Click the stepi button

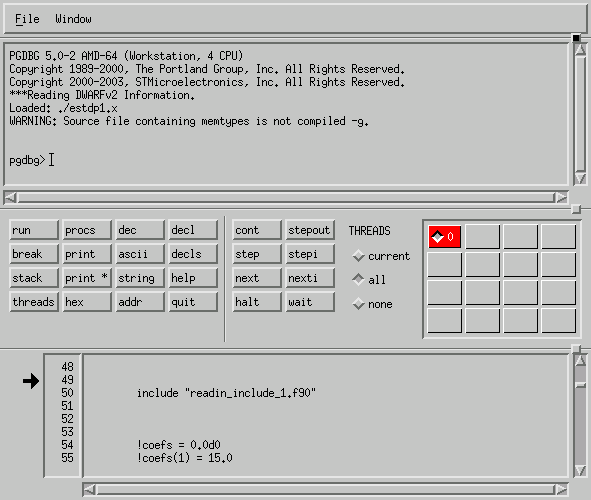pos(310,254)
